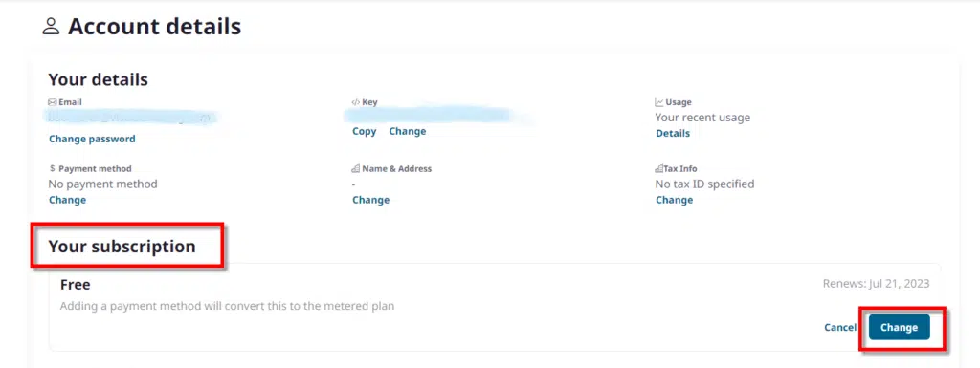The image size is (980, 368).
Task: Click Change under No tax ID specified
Action: (x=675, y=200)
